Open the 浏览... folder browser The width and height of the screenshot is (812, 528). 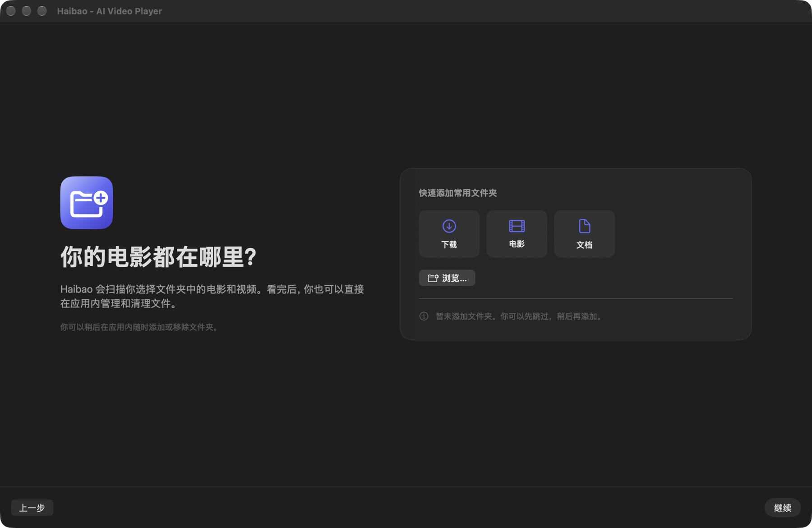[447, 278]
